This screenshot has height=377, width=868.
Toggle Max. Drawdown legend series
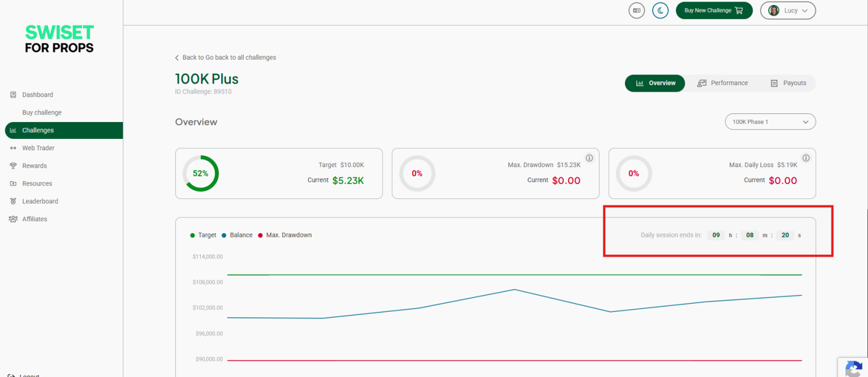[285, 236]
